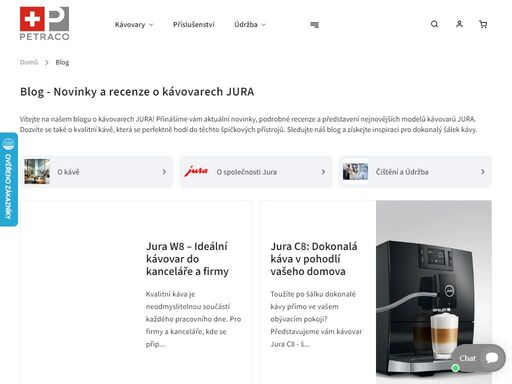The image size is (512, 384).
Task: Click chevron arrow on O společnosti Jura
Action: point(323,172)
